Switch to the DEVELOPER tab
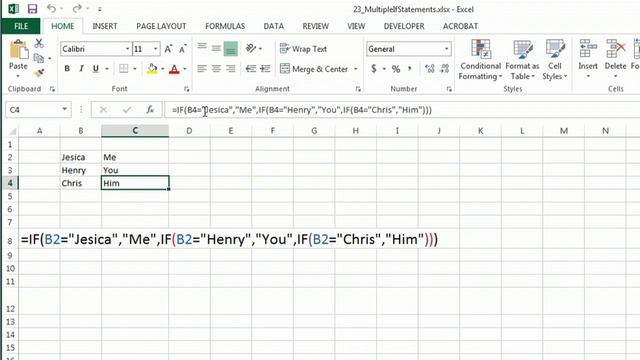This screenshot has height=360, width=640. 404,26
